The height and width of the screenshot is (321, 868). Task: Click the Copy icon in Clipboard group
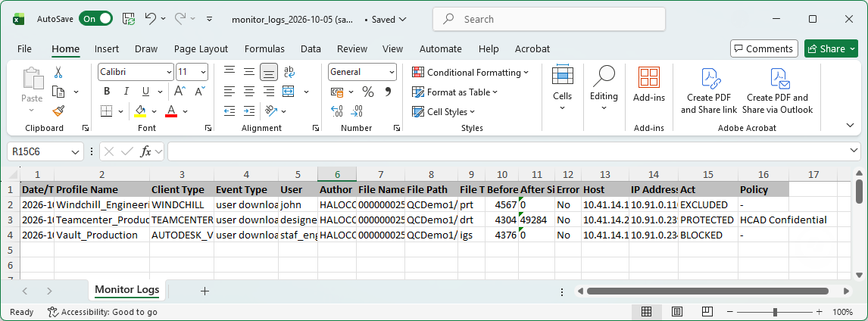coord(58,92)
